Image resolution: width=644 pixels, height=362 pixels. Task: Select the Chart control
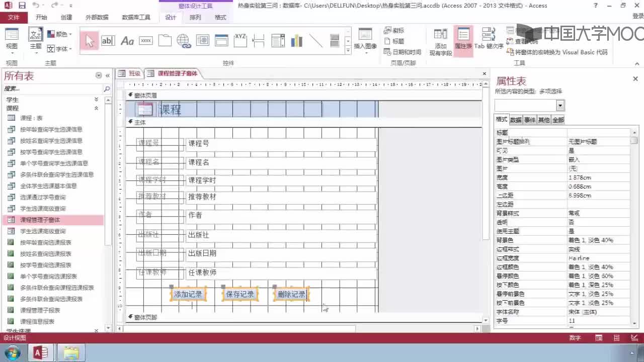click(297, 41)
